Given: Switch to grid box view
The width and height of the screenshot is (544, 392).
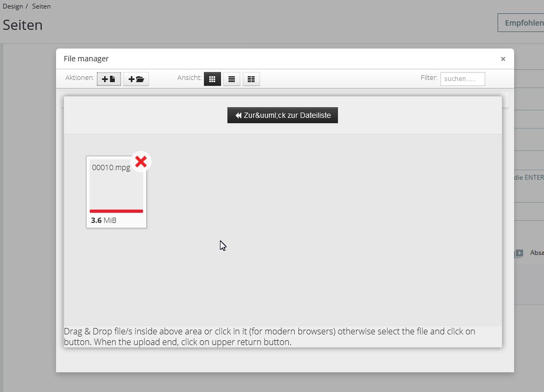Looking at the screenshot, I should tap(212, 79).
